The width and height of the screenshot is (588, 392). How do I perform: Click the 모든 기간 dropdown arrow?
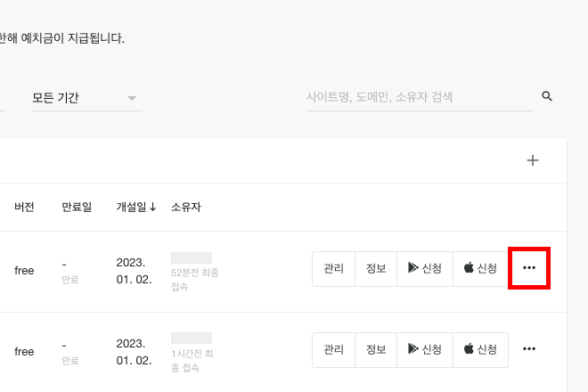tap(132, 98)
